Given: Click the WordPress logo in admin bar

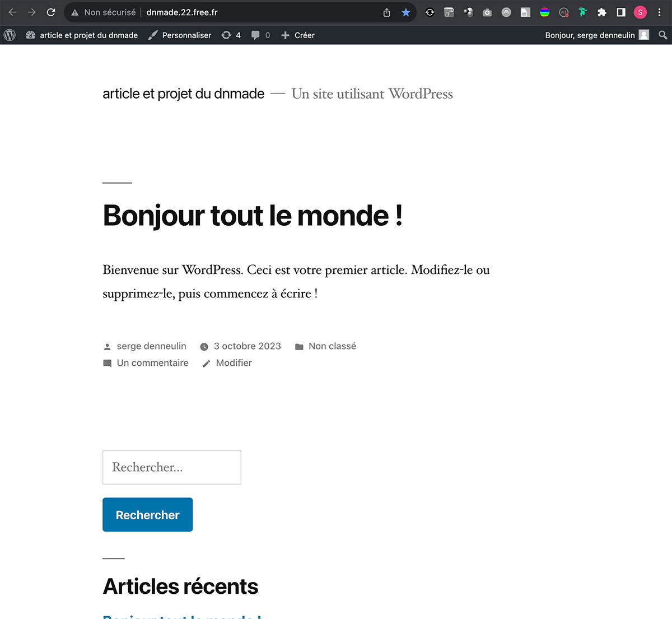Looking at the screenshot, I should pyautogui.click(x=10, y=35).
